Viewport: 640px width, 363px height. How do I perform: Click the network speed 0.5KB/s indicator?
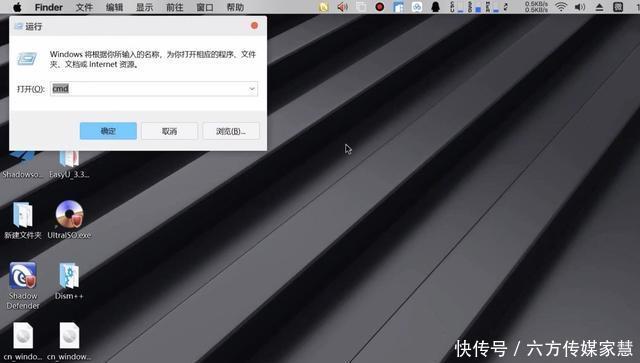click(536, 7)
